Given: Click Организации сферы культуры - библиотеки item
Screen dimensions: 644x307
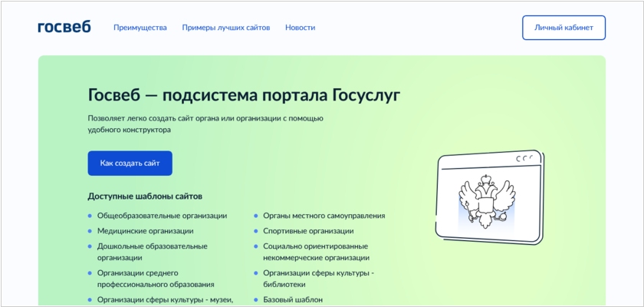Looking at the screenshot, I should pyautogui.click(x=318, y=279).
